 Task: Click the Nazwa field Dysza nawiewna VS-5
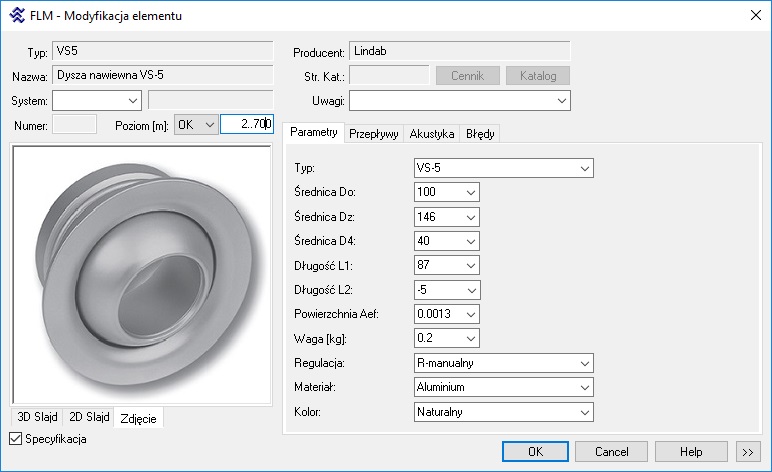tap(162, 75)
